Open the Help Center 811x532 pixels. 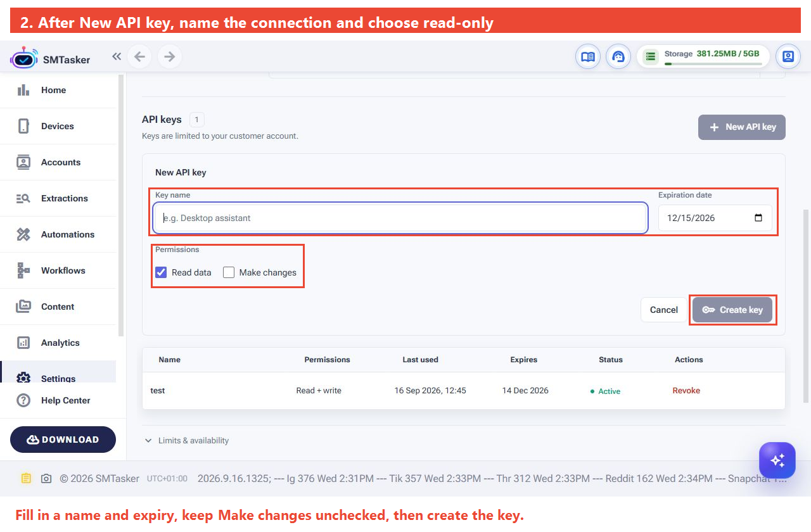pyautogui.click(x=58, y=400)
